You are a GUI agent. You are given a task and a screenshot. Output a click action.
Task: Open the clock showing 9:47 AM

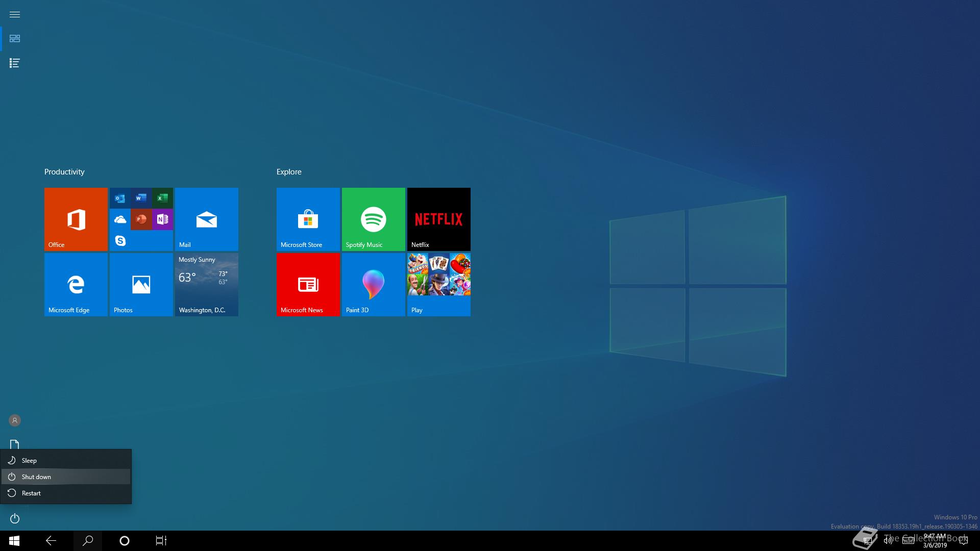[x=935, y=541]
